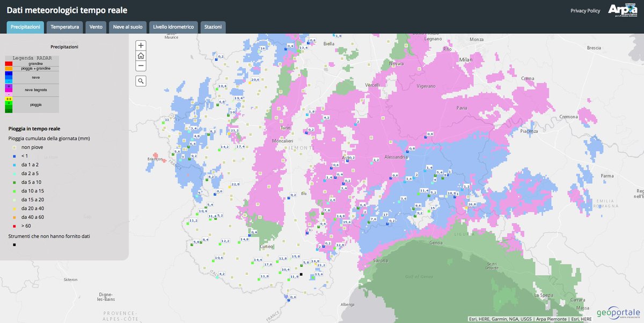Show the Vento tab
This screenshot has width=644, height=323.
(96, 27)
